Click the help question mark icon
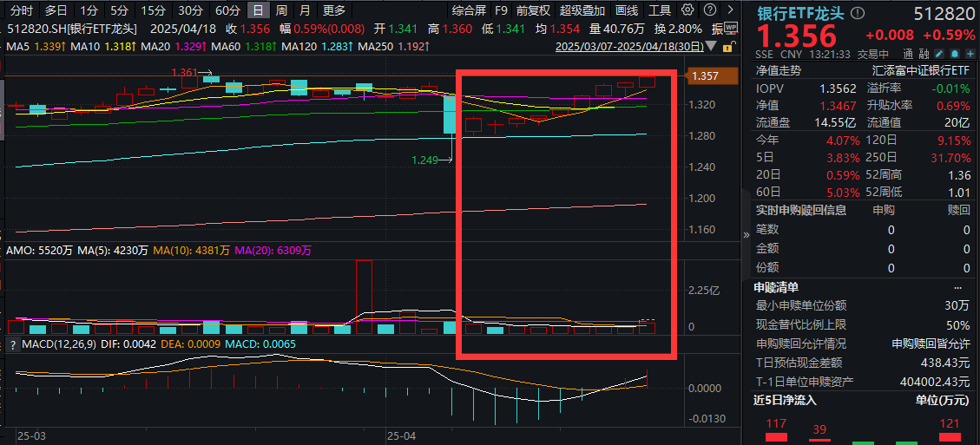980x445 pixels. click(708, 10)
